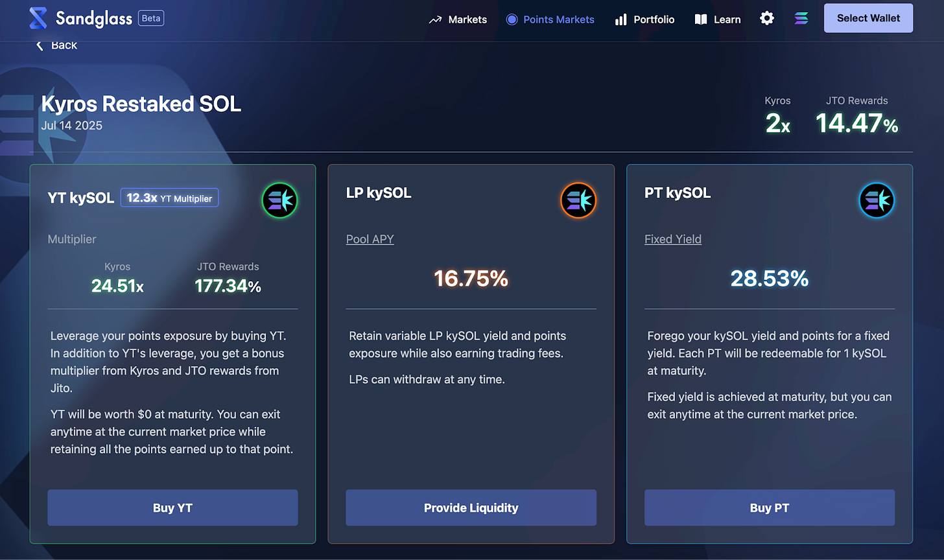Click the Provide Liquidity button
944x560 pixels.
471,507
